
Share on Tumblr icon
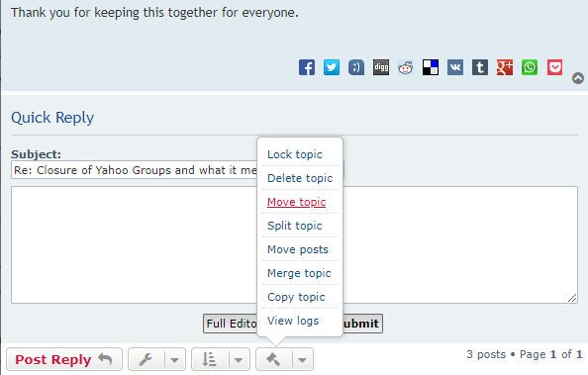480,67
